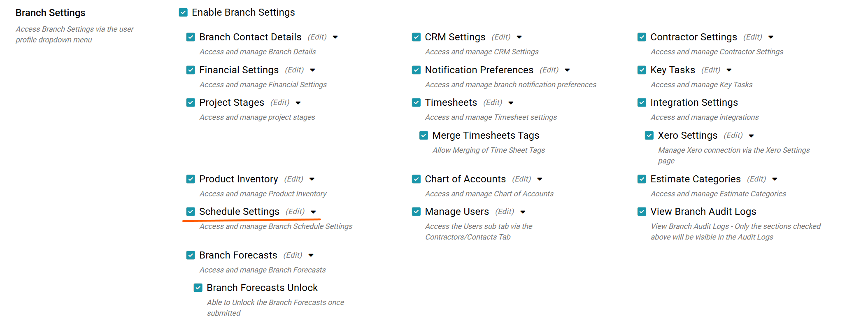
Task: Click the Timesheets permission label
Action: pyautogui.click(x=451, y=102)
